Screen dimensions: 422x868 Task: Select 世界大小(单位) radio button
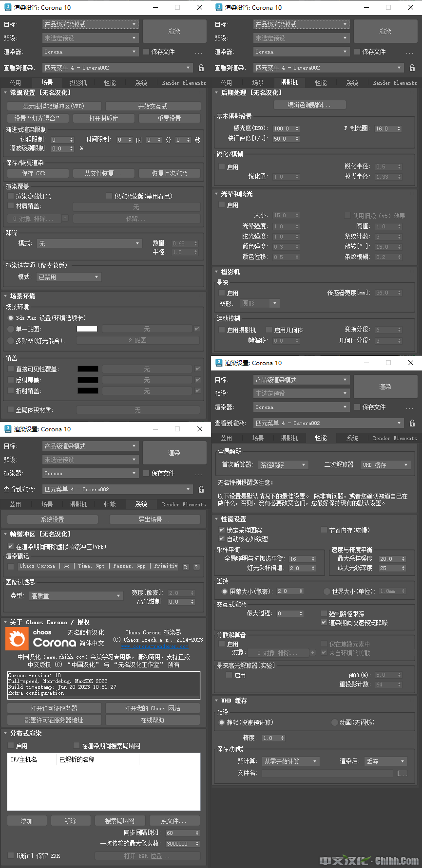tap(327, 591)
